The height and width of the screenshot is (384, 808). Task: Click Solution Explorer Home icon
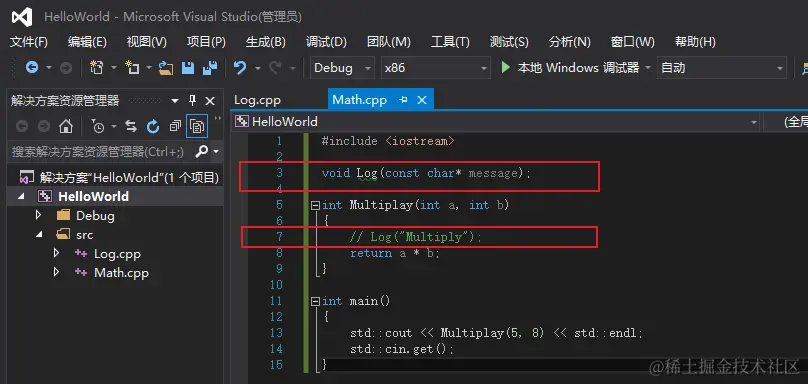click(65, 126)
